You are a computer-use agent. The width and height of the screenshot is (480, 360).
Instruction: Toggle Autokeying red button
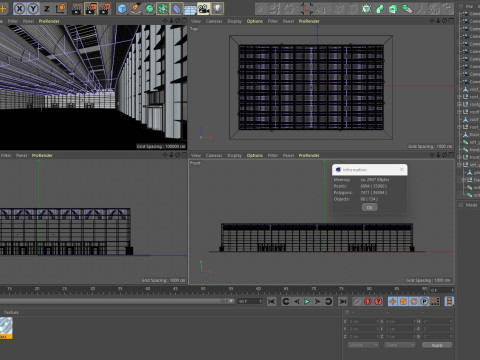(378, 302)
